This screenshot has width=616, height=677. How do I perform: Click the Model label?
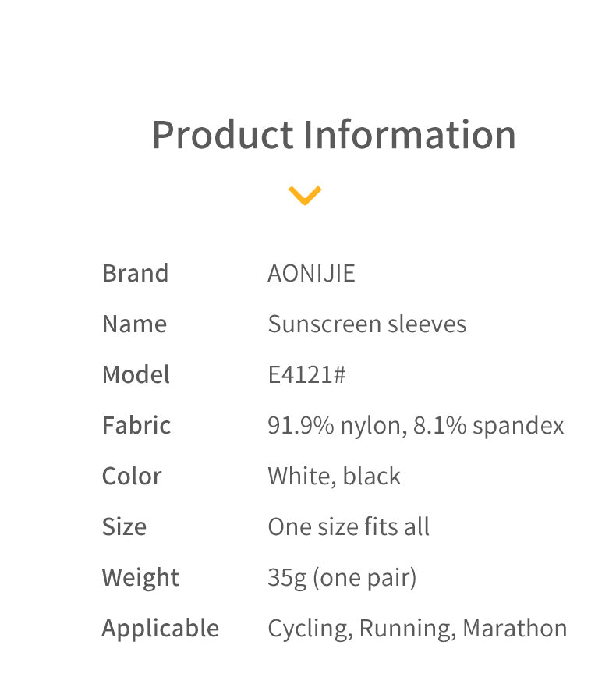(x=136, y=374)
